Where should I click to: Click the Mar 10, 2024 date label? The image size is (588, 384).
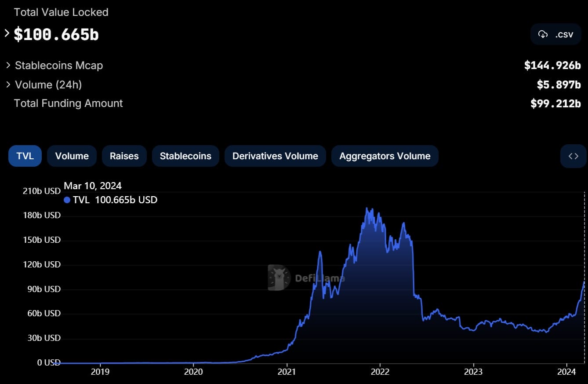[93, 186]
